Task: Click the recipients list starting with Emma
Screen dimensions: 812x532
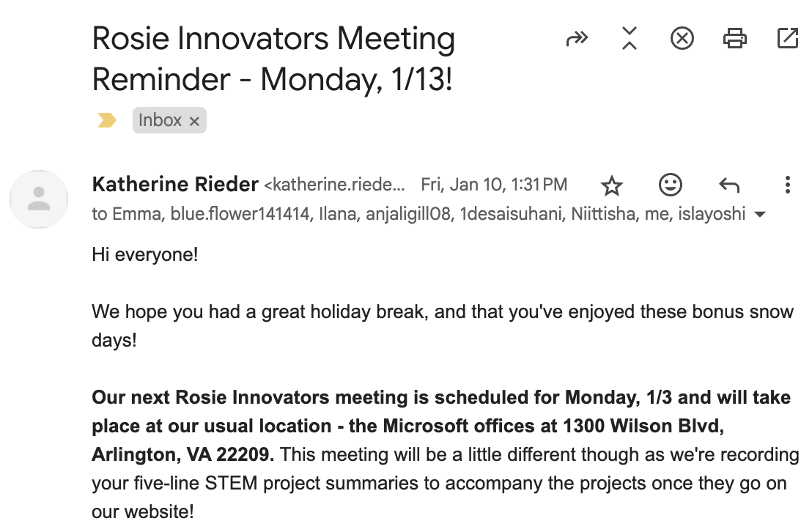Action: (x=418, y=214)
